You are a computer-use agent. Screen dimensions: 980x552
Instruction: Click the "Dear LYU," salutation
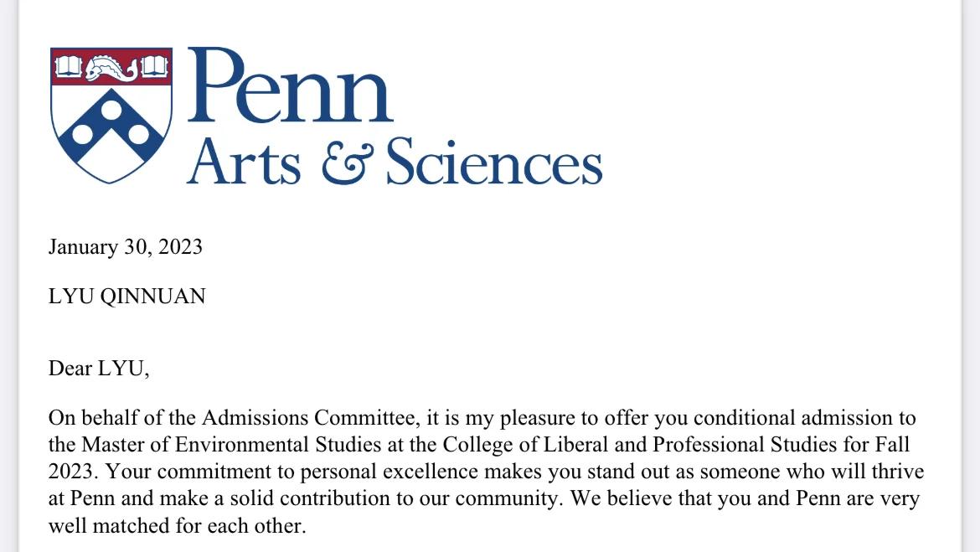[x=99, y=369]
